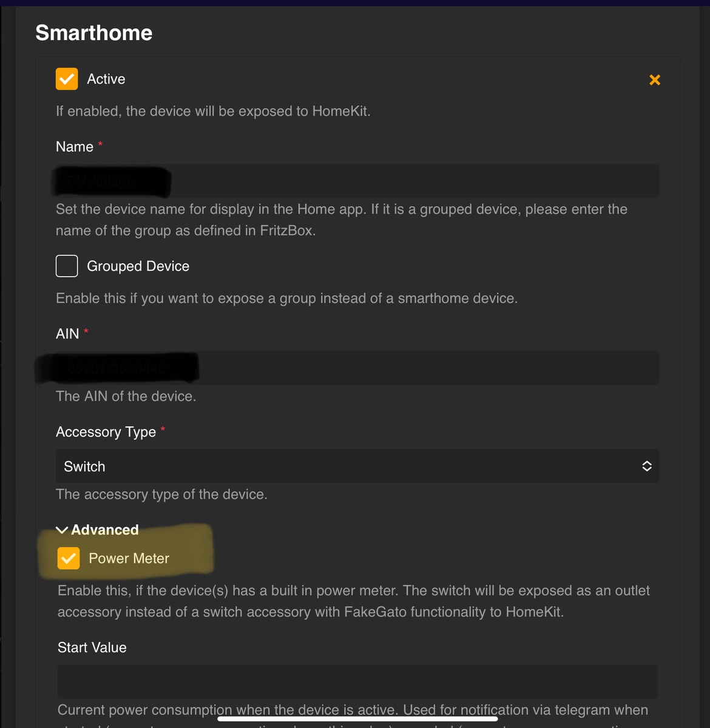710x728 pixels.
Task: Remove this Smarthome device with the orange X
Action: pyautogui.click(x=655, y=80)
